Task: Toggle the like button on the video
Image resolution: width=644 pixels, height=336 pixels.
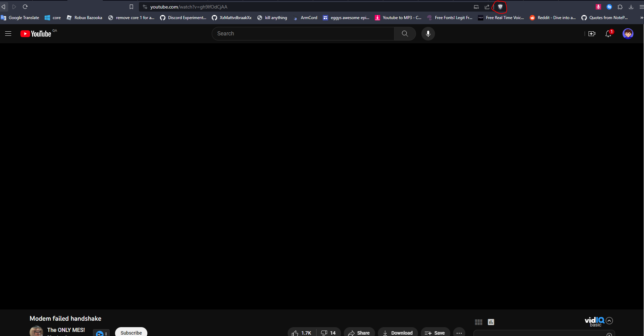Action: [301, 333]
